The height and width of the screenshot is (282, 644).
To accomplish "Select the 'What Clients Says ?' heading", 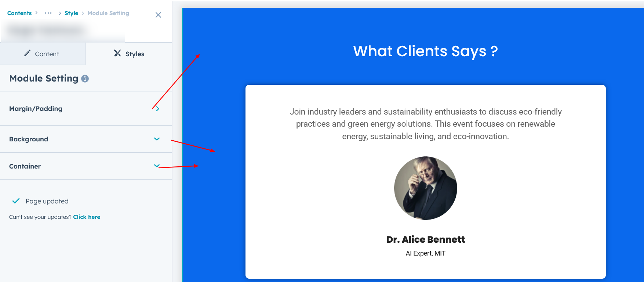I will point(425,51).
